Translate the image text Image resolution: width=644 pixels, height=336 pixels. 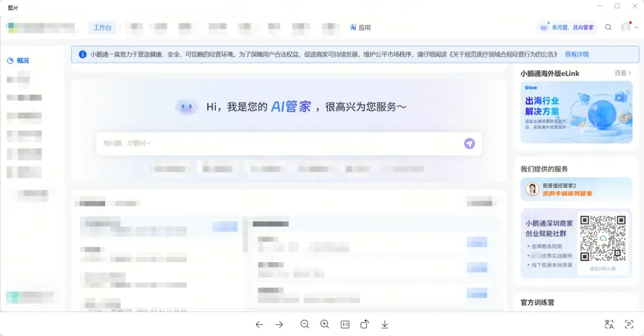pos(609,324)
